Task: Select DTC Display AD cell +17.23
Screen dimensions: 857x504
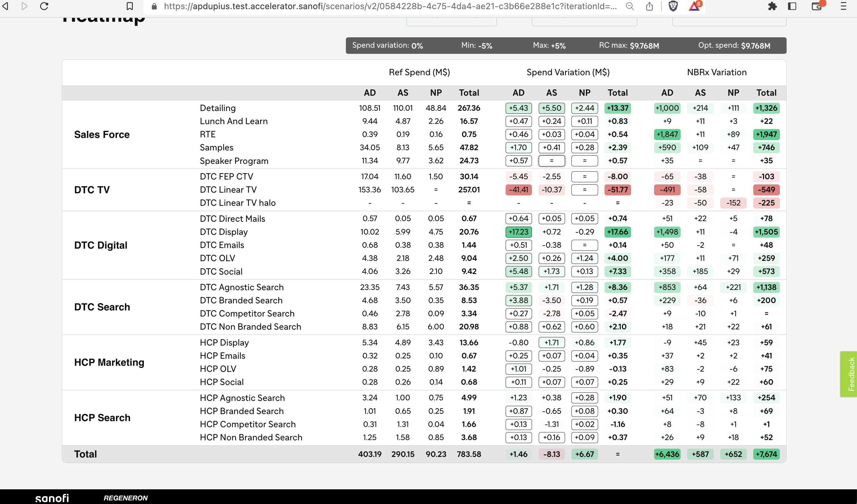Action: click(x=518, y=232)
